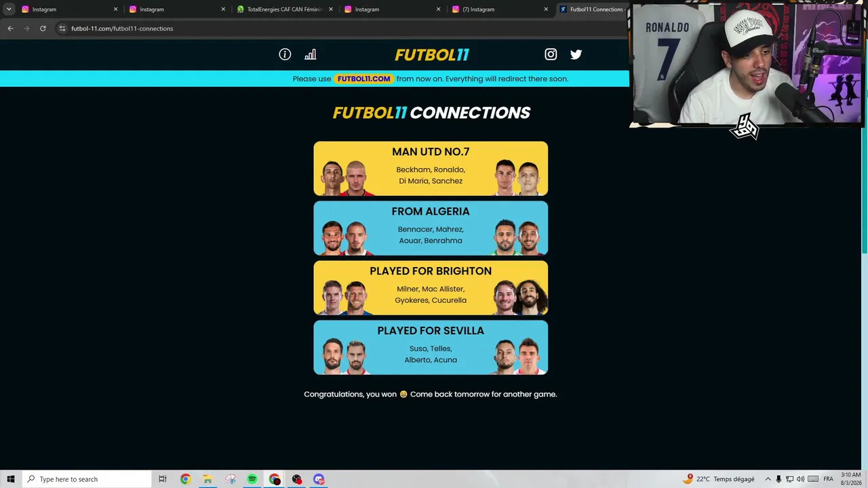Screen dimensions: 868x488
Task: Click the browser back arrow
Action: pos(10,28)
